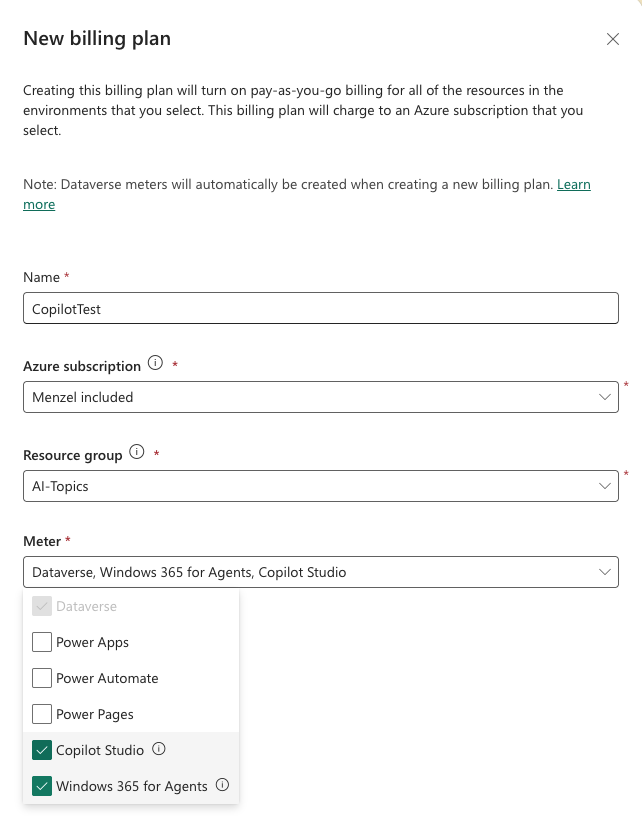Click the AI-Topics resource group value

61,486
